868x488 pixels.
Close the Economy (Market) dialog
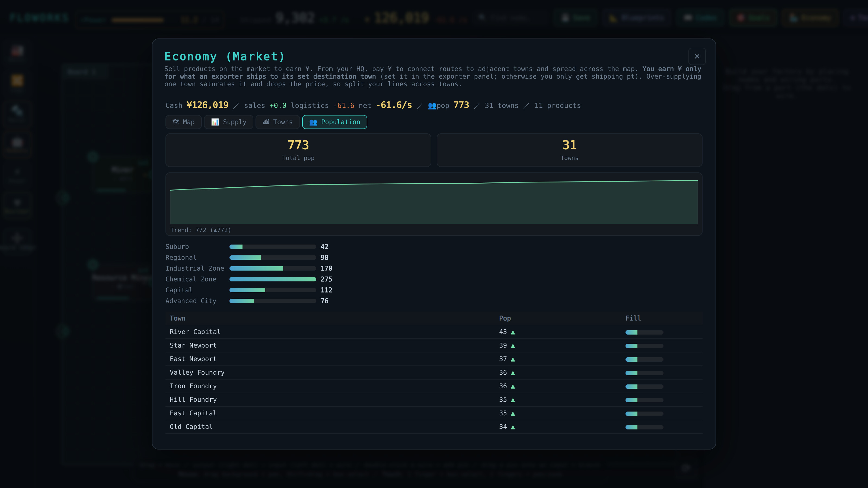[x=697, y=56]
